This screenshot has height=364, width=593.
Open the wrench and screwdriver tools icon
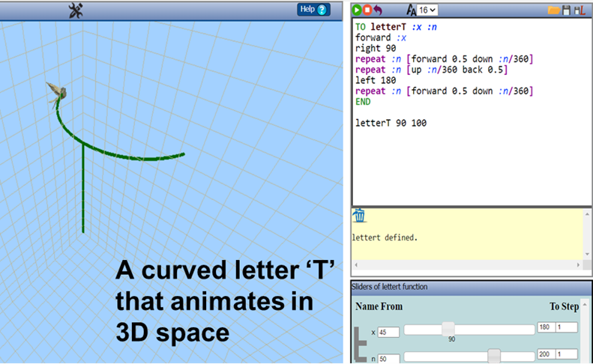(x=76, y=10)
